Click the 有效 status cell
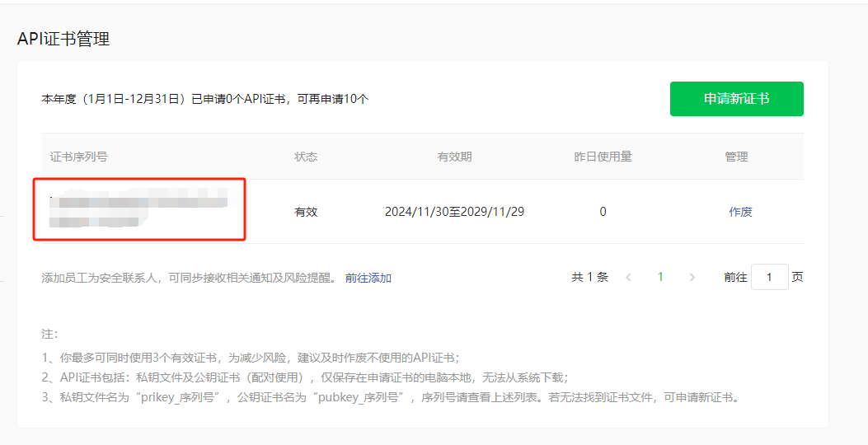This screenshot has height=445, width=868. [306, 212]
